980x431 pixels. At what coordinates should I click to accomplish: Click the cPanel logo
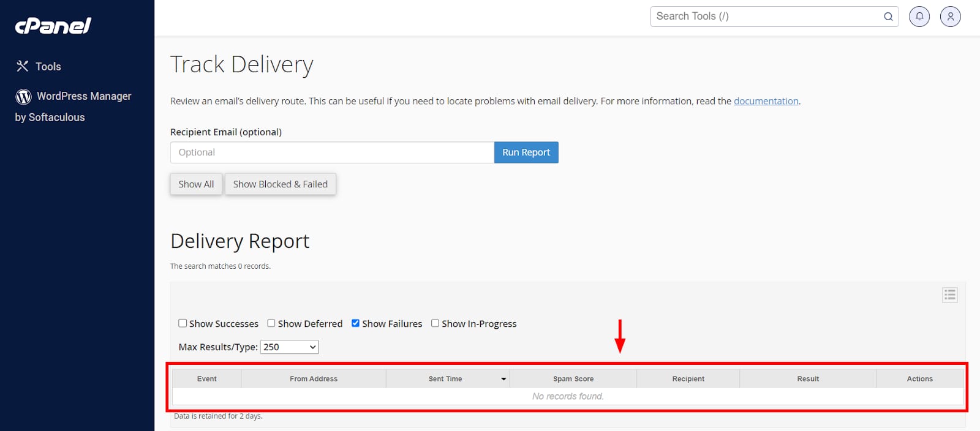(x=53, y=26)
